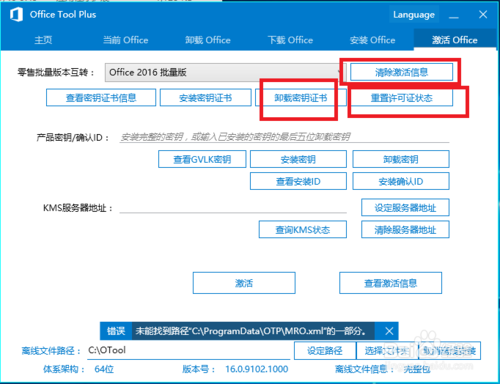
Task: Switch to the 当前 Office tab
Action: [x=125, y=40]
